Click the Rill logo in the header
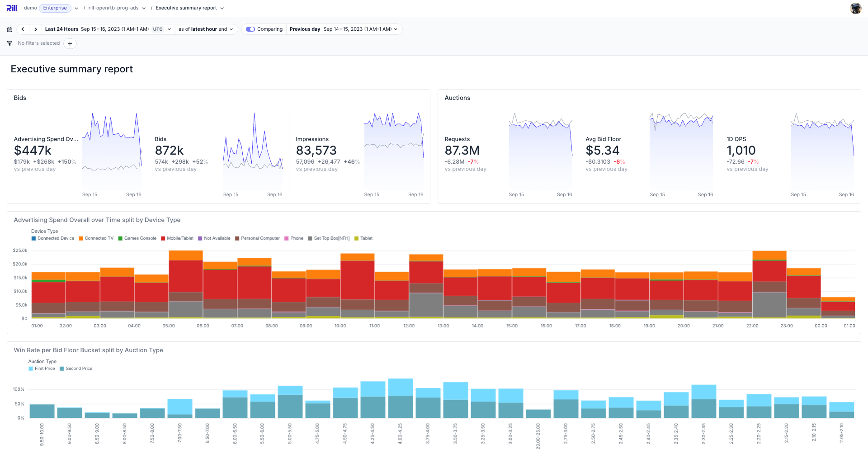Screen dimensions: 868x449 tap(11, 8)
